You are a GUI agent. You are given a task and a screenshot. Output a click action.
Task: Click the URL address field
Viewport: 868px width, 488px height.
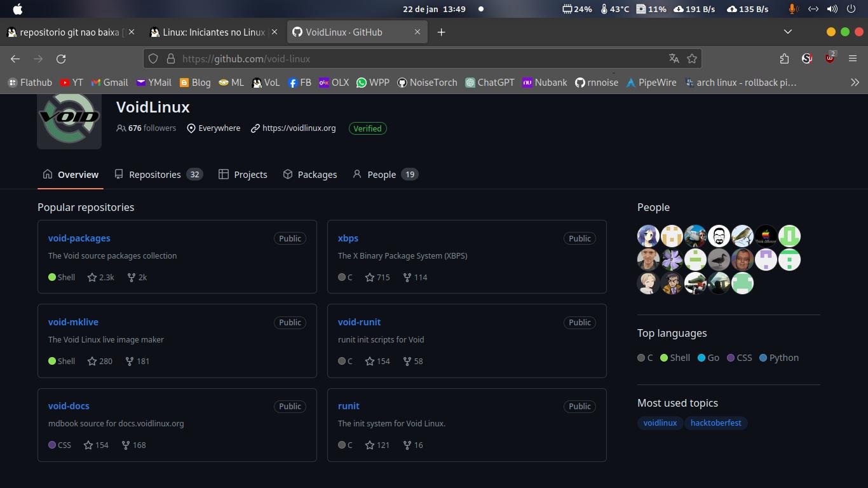coord(422,58)
